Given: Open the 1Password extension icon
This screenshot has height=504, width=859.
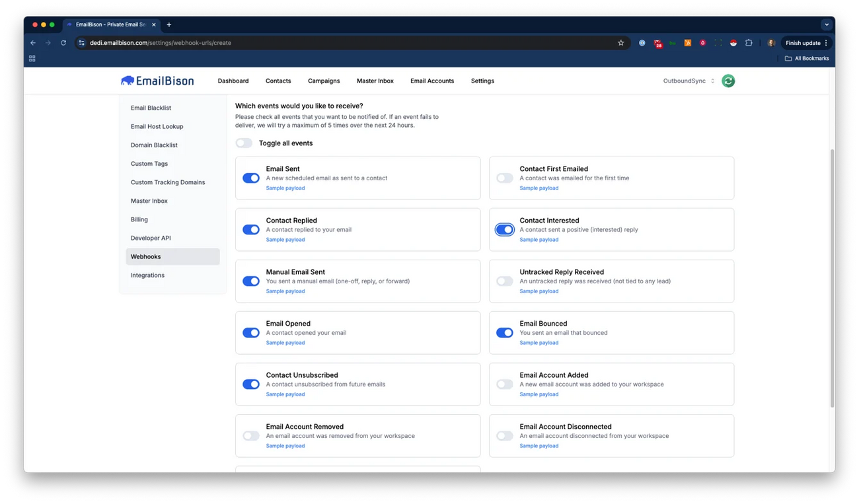Looking at the screenshot, I should [x=642, y=42].
